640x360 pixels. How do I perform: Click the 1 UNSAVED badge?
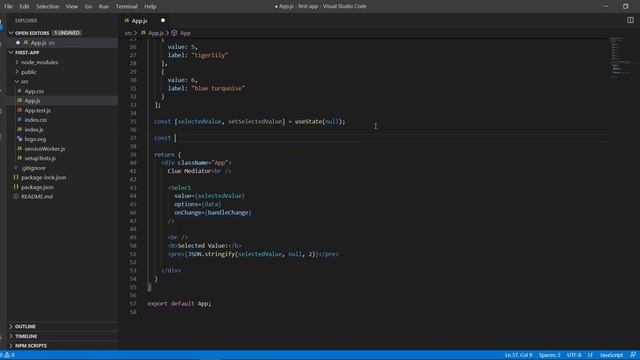67,33
